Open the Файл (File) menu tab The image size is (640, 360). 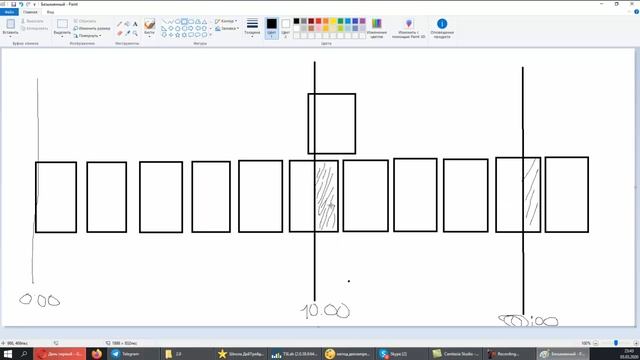pyautogui.click(x=9, y=12)
